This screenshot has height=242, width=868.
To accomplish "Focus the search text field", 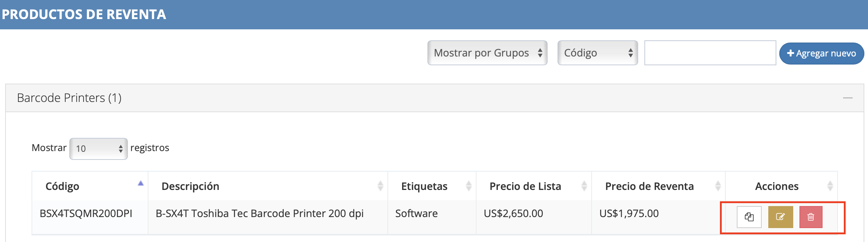I will [710, 53].
